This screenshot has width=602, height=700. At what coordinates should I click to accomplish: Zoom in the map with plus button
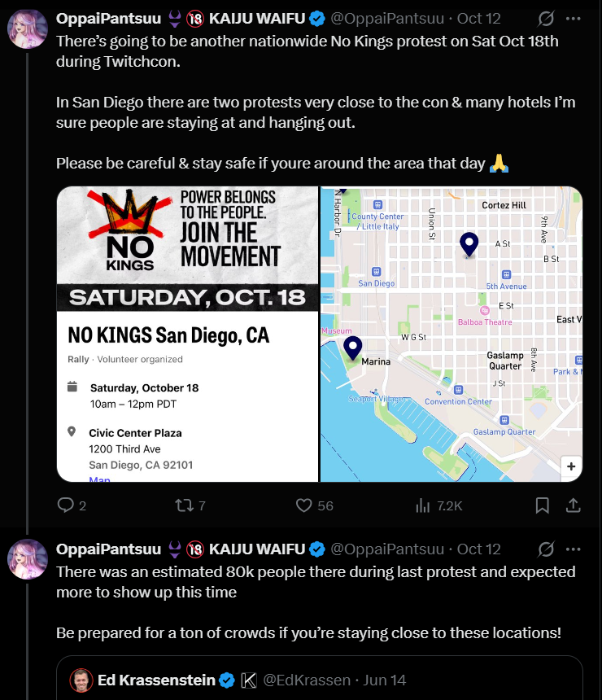571,467
